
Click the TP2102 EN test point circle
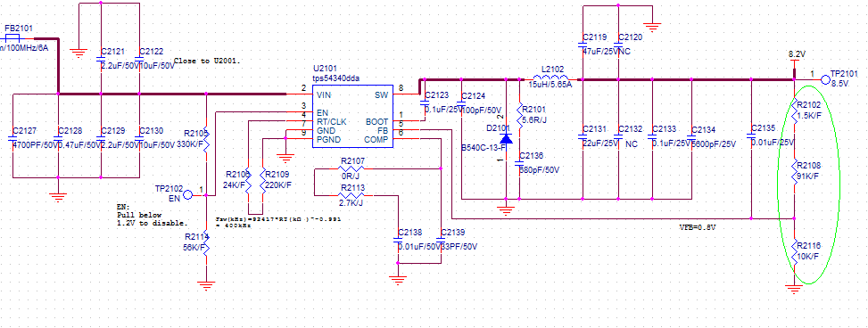coord(187,195)
